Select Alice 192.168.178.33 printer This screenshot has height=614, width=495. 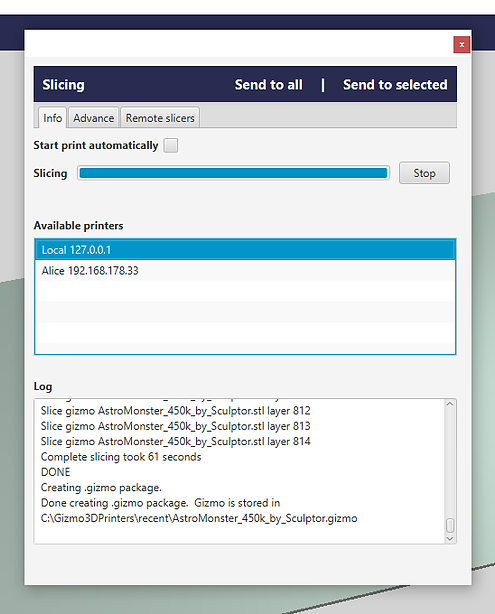click(x=245, y=271)
